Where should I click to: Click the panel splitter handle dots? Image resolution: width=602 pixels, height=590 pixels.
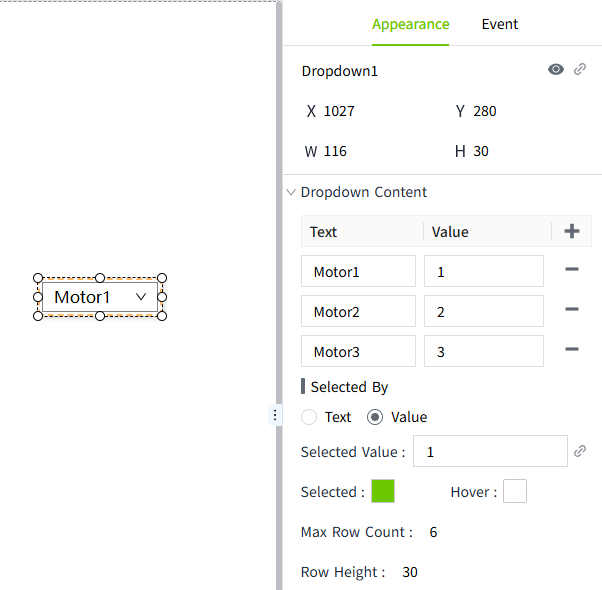pos(276,415)
